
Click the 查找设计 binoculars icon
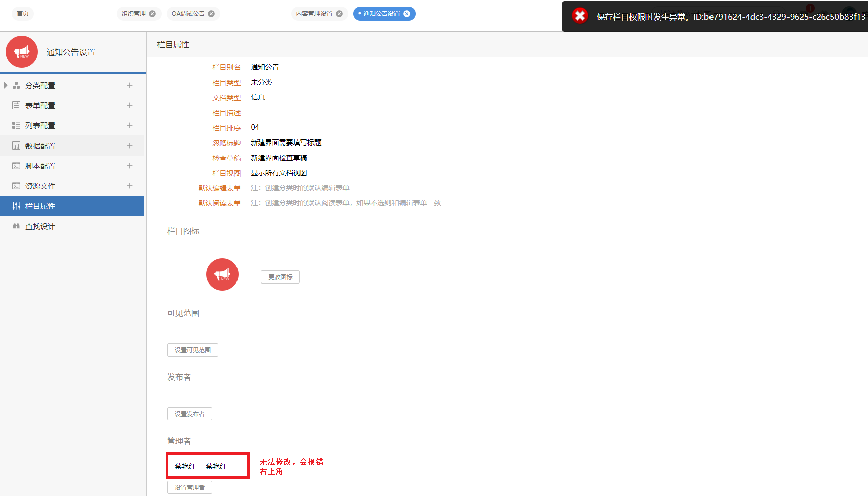point(16,226)
